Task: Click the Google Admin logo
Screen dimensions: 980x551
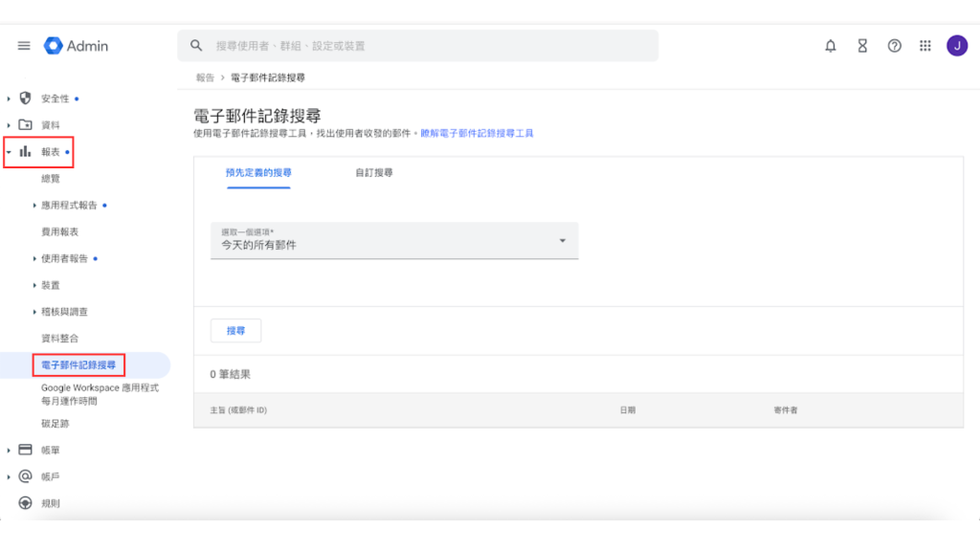Action: [76, 46]
